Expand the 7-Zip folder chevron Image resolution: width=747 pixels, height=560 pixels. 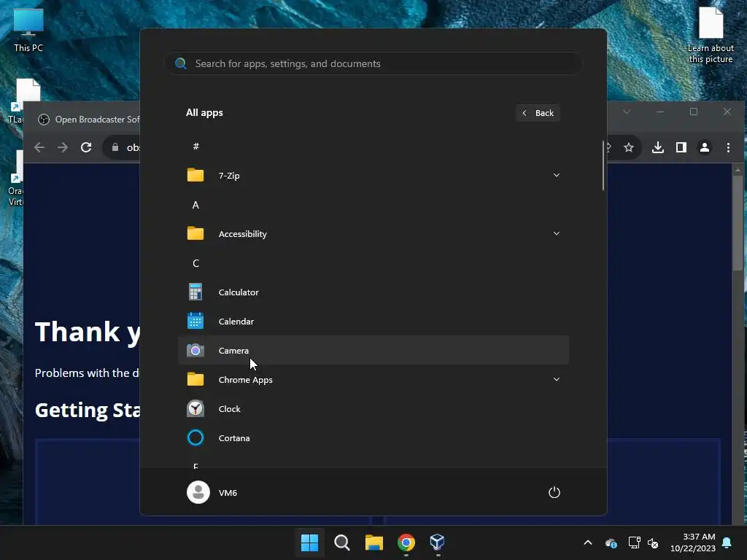(556, 175)
